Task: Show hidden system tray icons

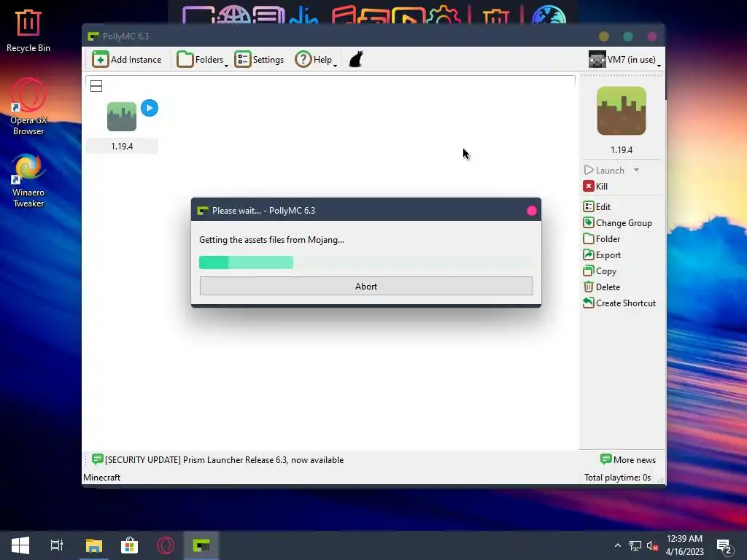Action: pyautogui.click(x=618, y=545)
